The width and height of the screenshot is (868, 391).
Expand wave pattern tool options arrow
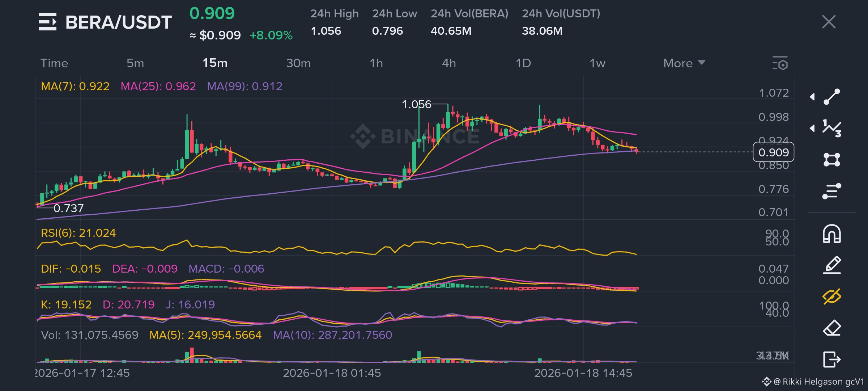coord(812,128)
